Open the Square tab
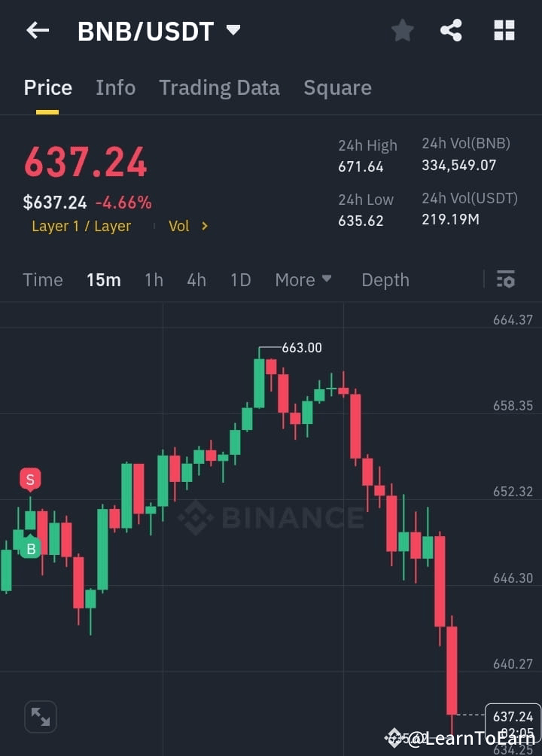Image resolution: width=542 pixels, height=756 pixels. [337, 87]
